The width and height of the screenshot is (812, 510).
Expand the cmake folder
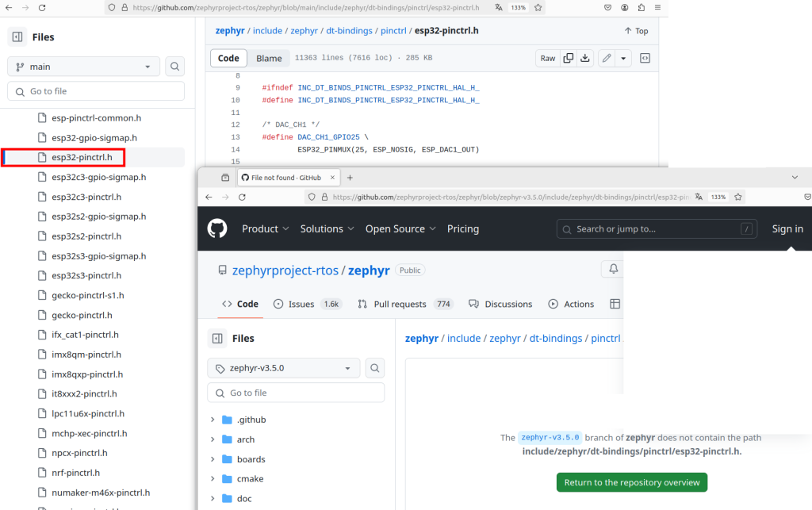(x=213, y=479)
